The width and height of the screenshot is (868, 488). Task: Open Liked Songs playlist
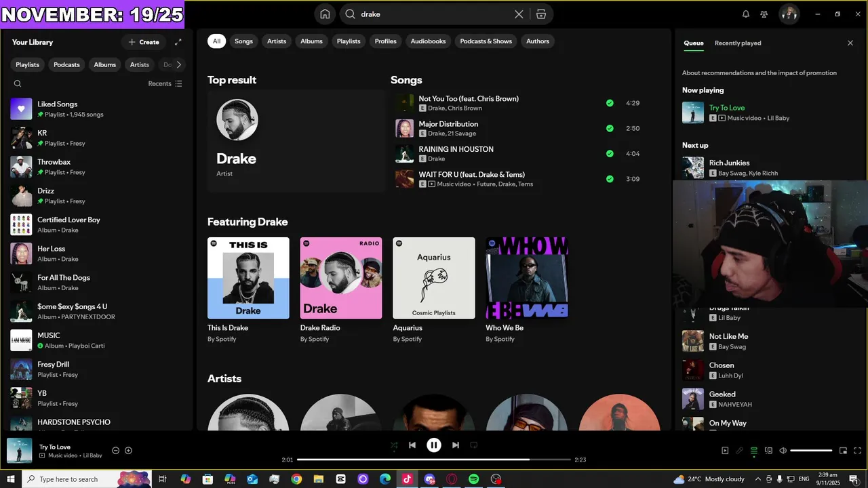(98, 109)
